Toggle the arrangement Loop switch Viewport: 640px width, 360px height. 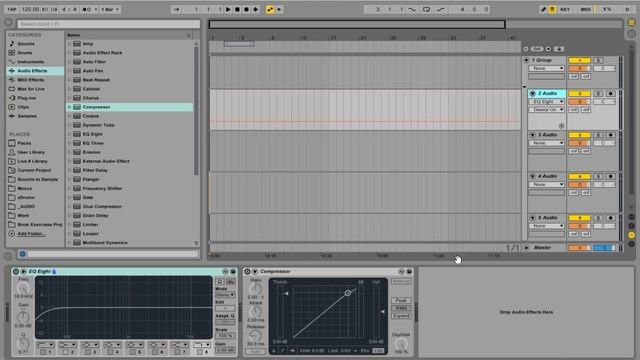click(x=426, y=9)
